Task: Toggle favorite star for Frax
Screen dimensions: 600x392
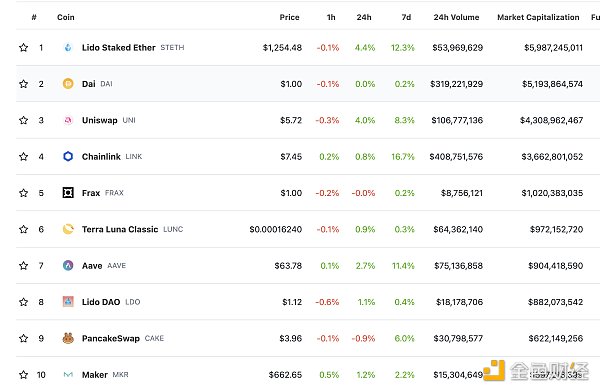Action: pyautogui.click(x=23, y=193)
